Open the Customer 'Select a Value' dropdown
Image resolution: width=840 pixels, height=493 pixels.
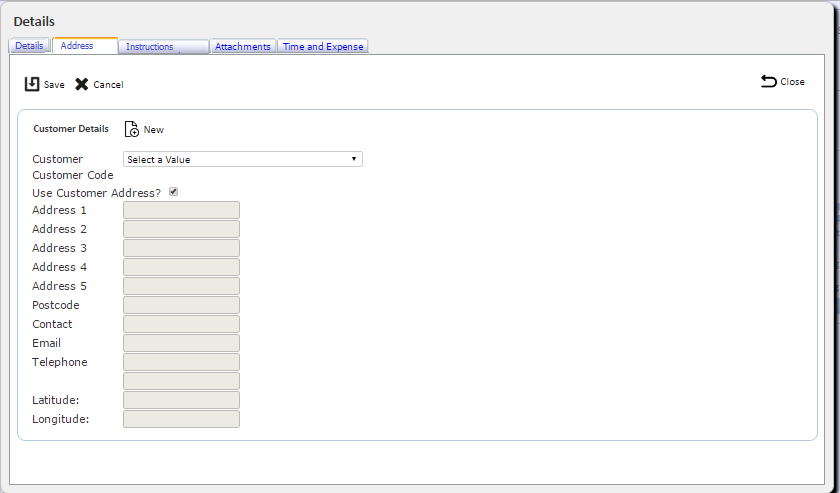click(x=243, y=159)
